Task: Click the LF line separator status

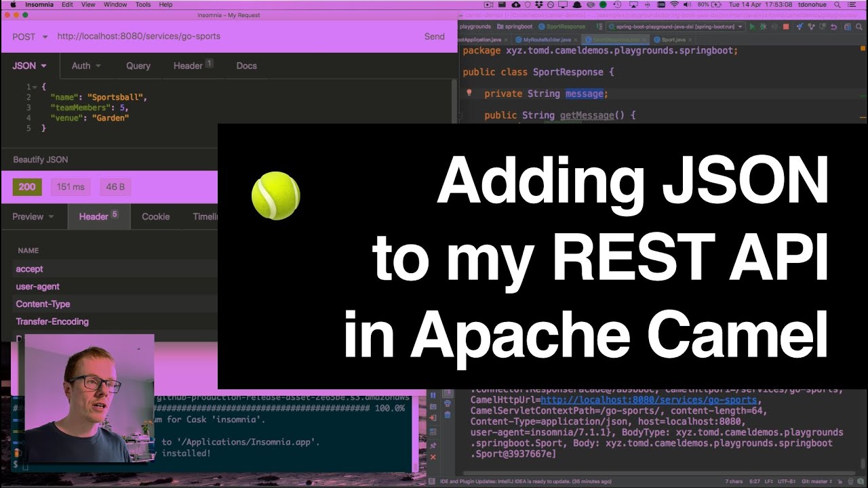Action: [768, 481]
